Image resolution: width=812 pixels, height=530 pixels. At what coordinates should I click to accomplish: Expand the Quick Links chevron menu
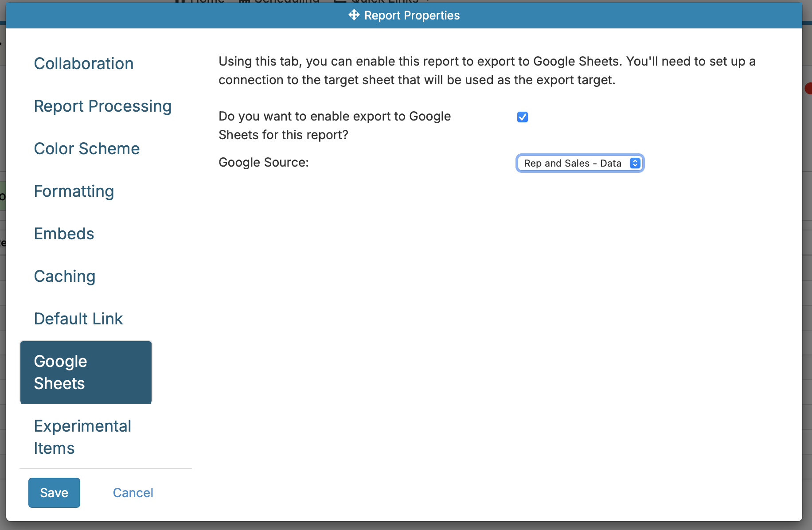tap(426, 1)
